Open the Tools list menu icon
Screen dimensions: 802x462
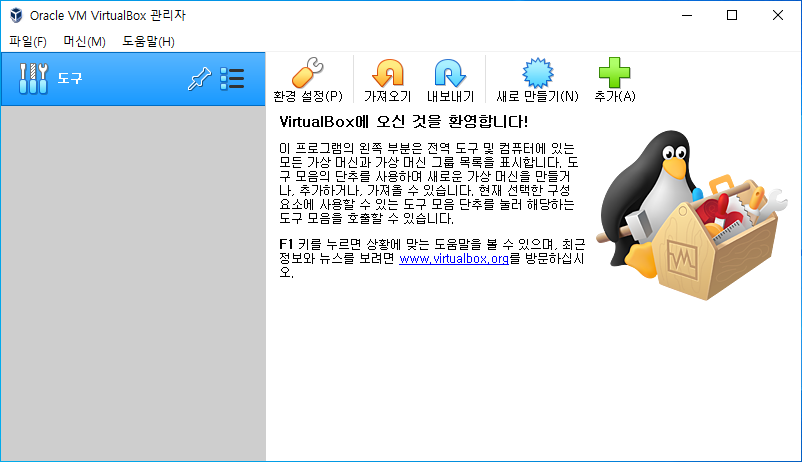coord(232,79)
